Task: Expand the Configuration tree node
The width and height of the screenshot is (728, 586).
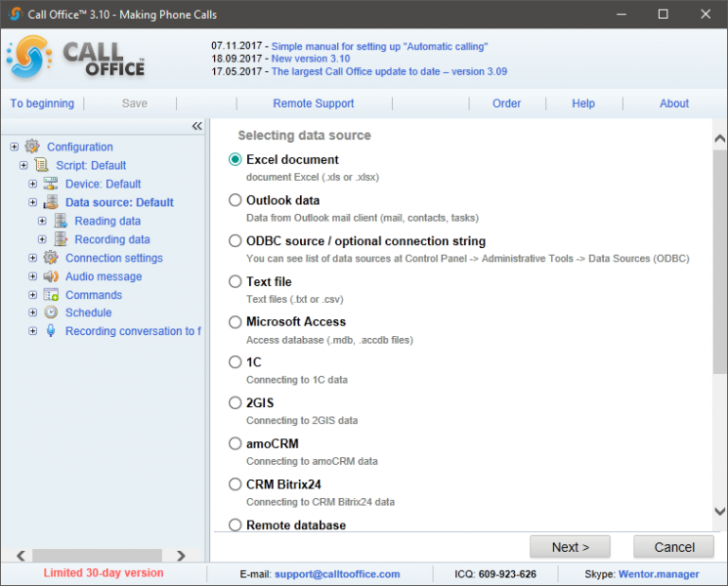Action: [x=15, y=146]
